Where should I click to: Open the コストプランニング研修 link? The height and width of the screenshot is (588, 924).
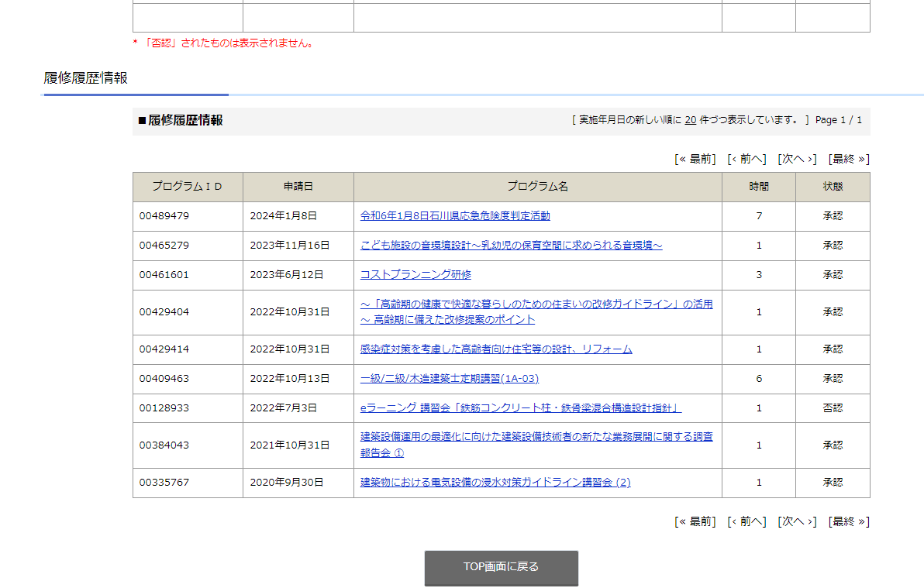pyautogui.click(x=415, y=274)
